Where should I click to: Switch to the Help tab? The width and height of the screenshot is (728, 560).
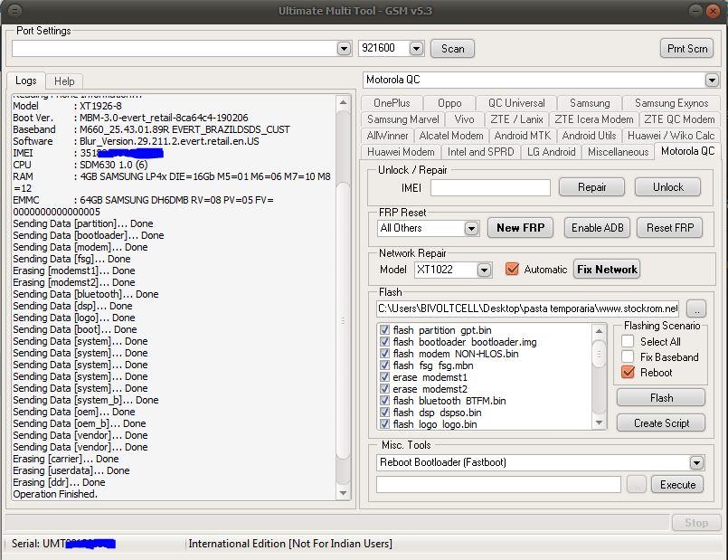point(64,81)
